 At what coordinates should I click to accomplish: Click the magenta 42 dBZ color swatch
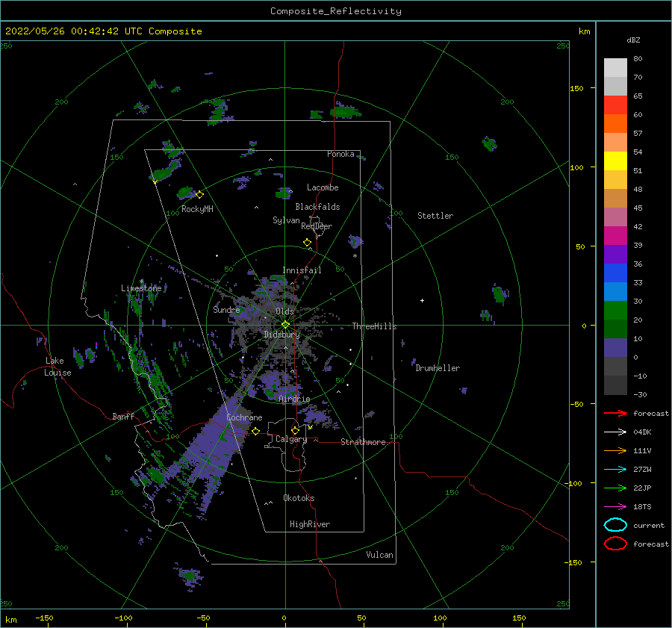click(615, 236)
